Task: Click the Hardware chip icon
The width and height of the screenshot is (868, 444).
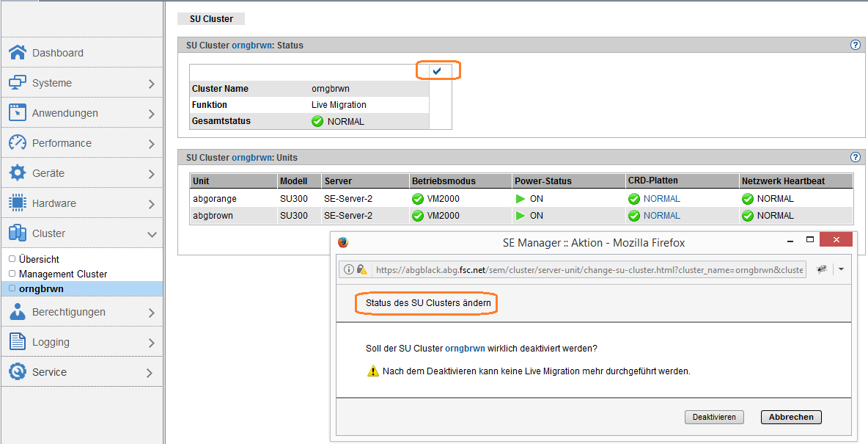Action: point(18,203)
